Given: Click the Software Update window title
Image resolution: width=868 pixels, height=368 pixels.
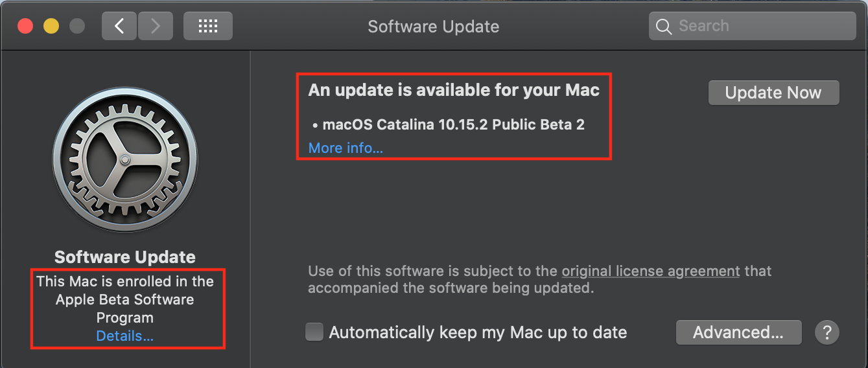Looking at the screenshot, I should (x=434, y=27).
